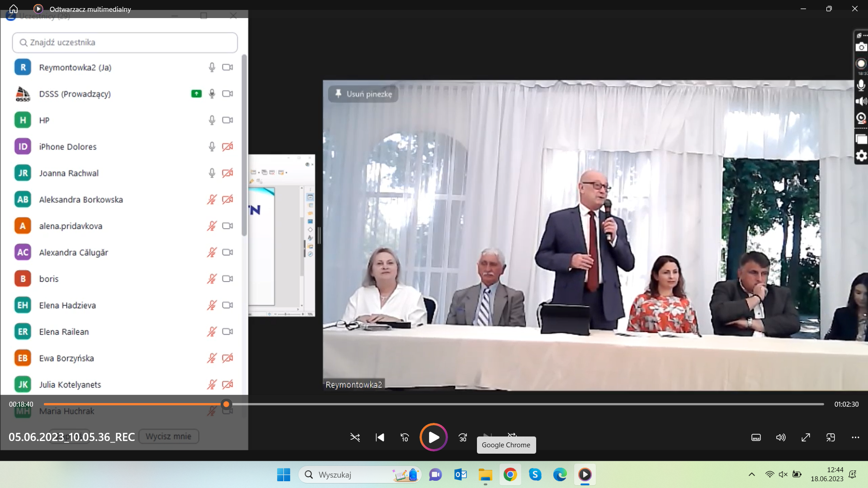
Task: Open the clock showing 12:44 18.06.2023
Action: (827, 474)
